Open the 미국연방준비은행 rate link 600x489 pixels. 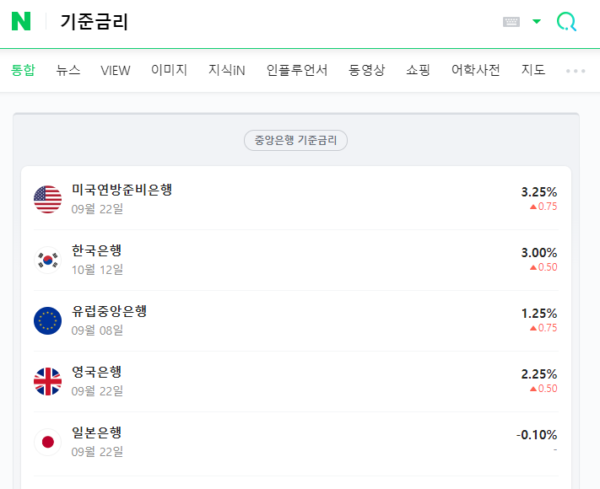pos(122,190)
